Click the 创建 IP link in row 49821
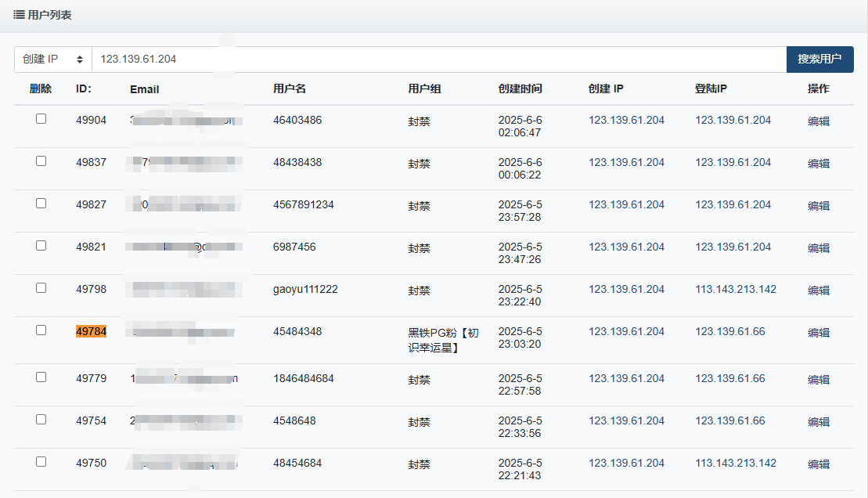Image resolution: width=868 pixels, height=498 pixels. tap(626, 247)
